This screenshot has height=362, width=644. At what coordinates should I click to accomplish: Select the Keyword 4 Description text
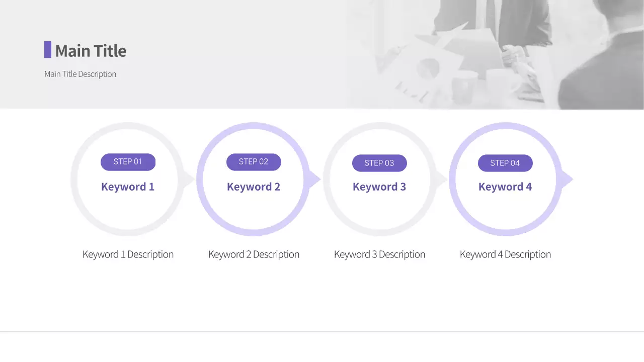505,254
